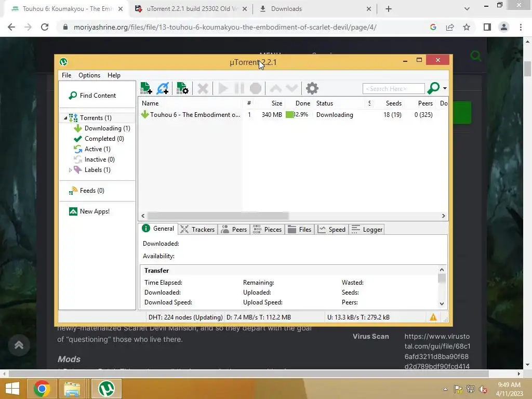Click DHT 224 nodes status text
Viewport: 532px width, 399px height.
click(x=185, y=317)
